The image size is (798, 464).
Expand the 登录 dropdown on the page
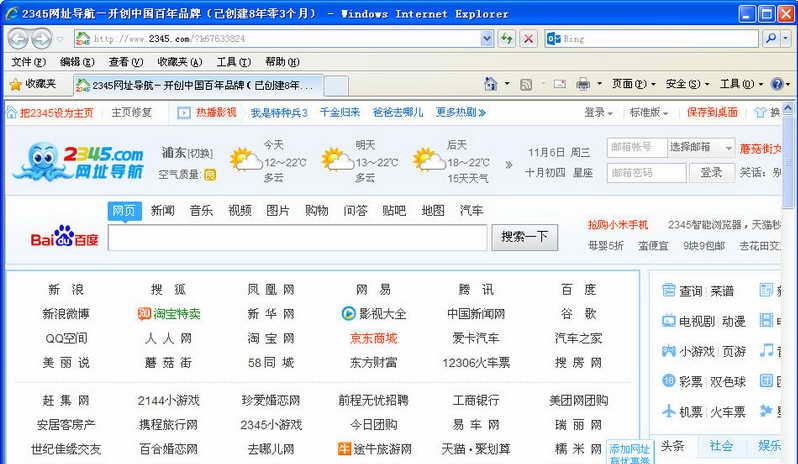pos(598,112)
